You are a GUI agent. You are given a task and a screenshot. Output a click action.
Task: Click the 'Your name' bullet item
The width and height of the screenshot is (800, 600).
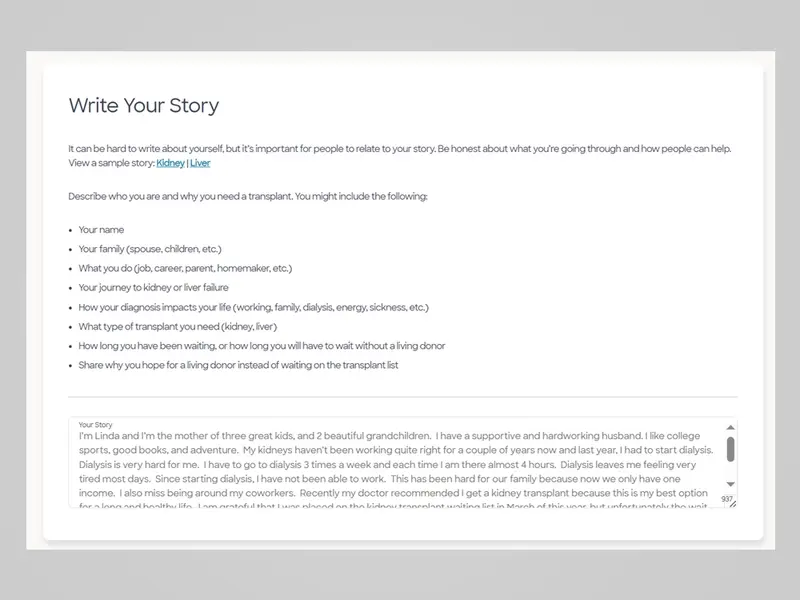click(x=101, y=230)
